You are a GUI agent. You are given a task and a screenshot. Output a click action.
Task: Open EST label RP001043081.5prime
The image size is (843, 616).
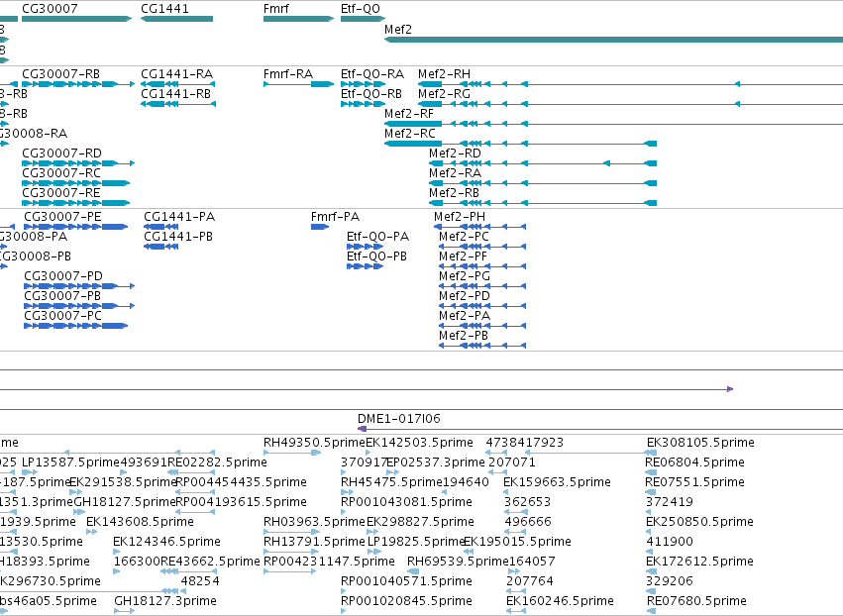click(x=406, y=502)
